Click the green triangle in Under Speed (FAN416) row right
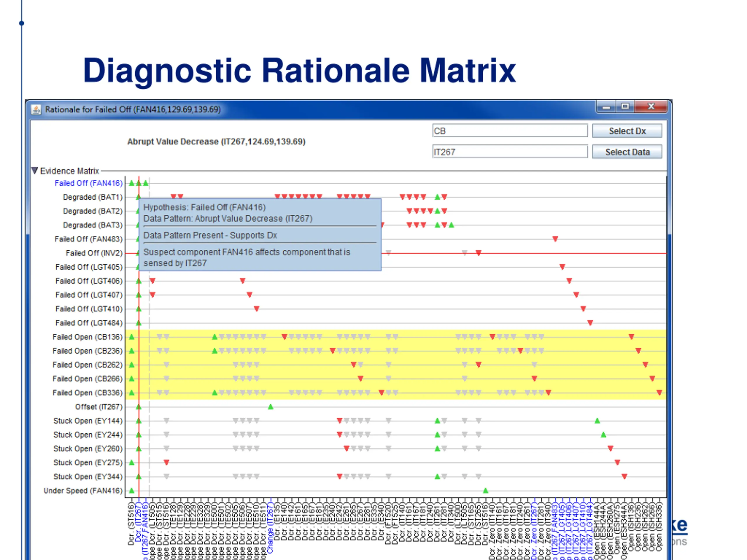Viewport: 747px width, 560px height. coord(485,491)
